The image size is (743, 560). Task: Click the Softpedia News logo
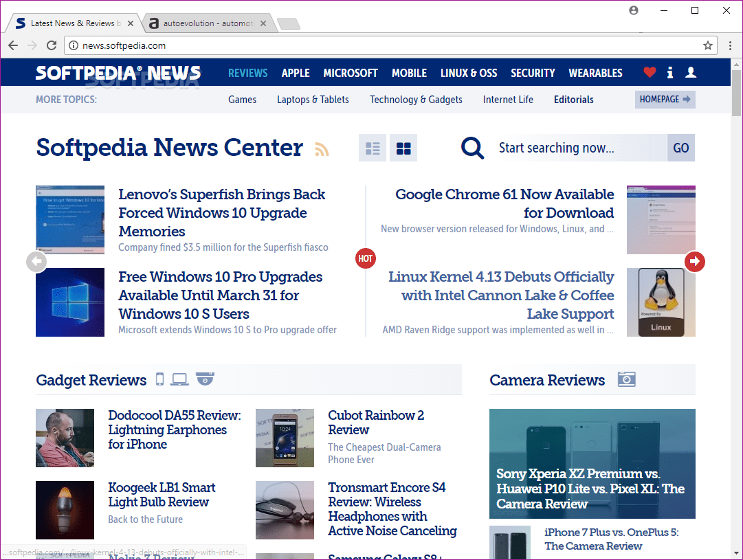[x=118, y=73]
